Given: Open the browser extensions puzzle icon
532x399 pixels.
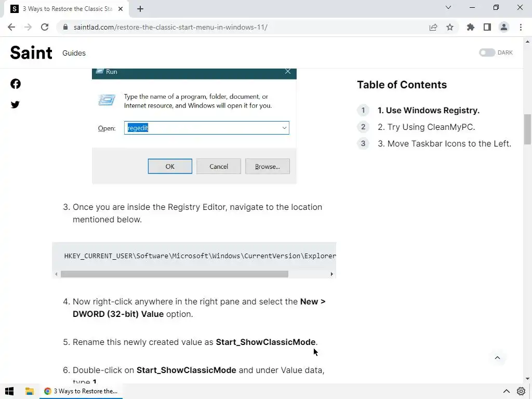Looking at the screenshot, I should point(471,27).
